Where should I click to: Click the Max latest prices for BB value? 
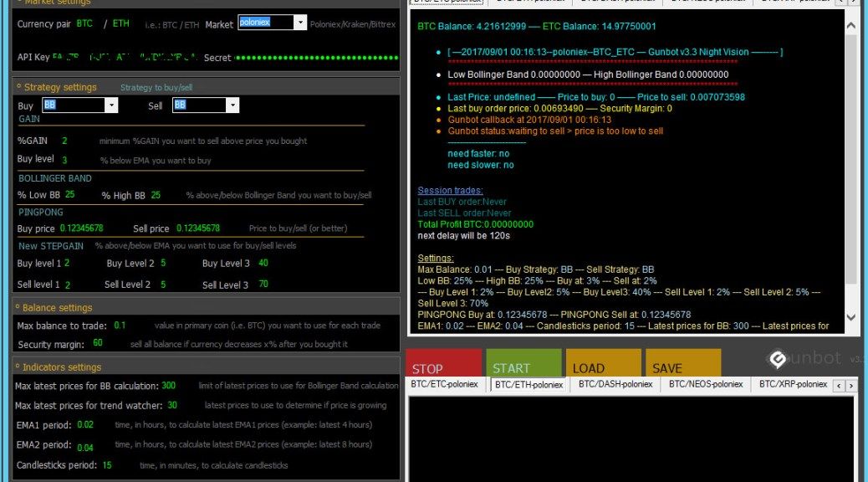pos(169,386)
